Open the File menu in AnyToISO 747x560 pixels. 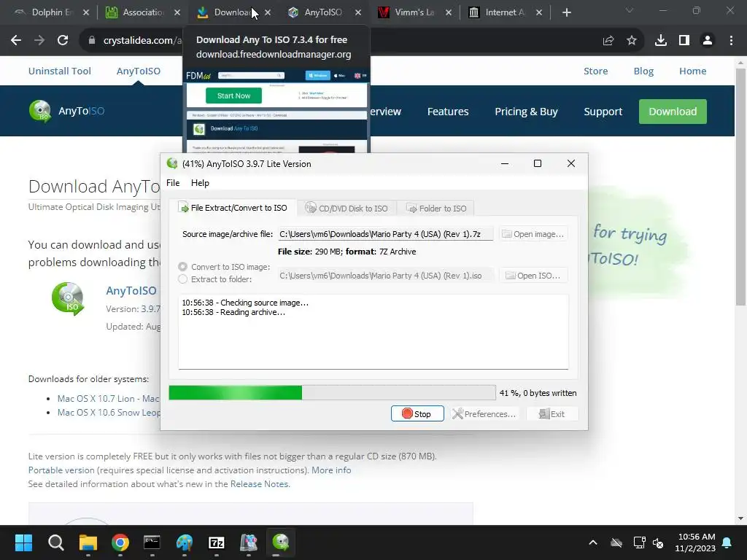coord(173,183)
